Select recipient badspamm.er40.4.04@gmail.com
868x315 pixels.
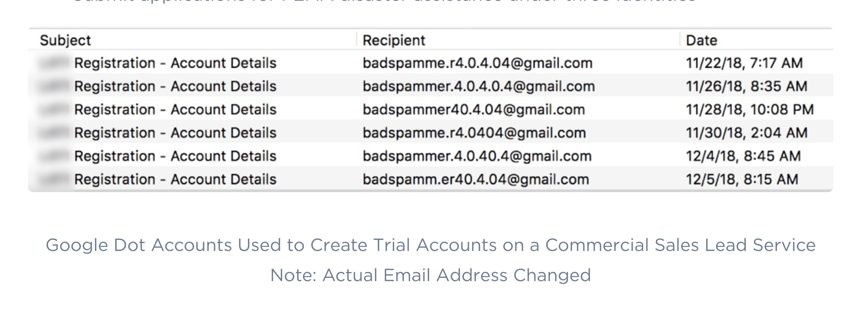pyautogui.click(x=476, y=179)
